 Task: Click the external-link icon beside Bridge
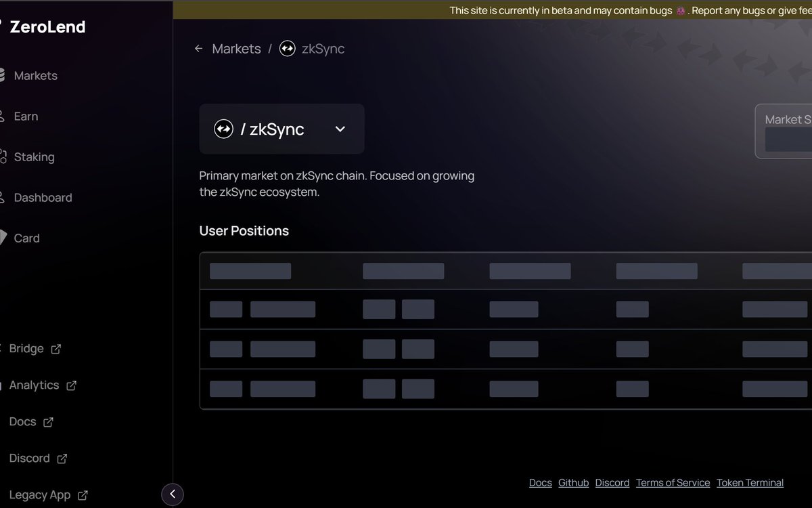pyautogui.click(x=56, y=350)
